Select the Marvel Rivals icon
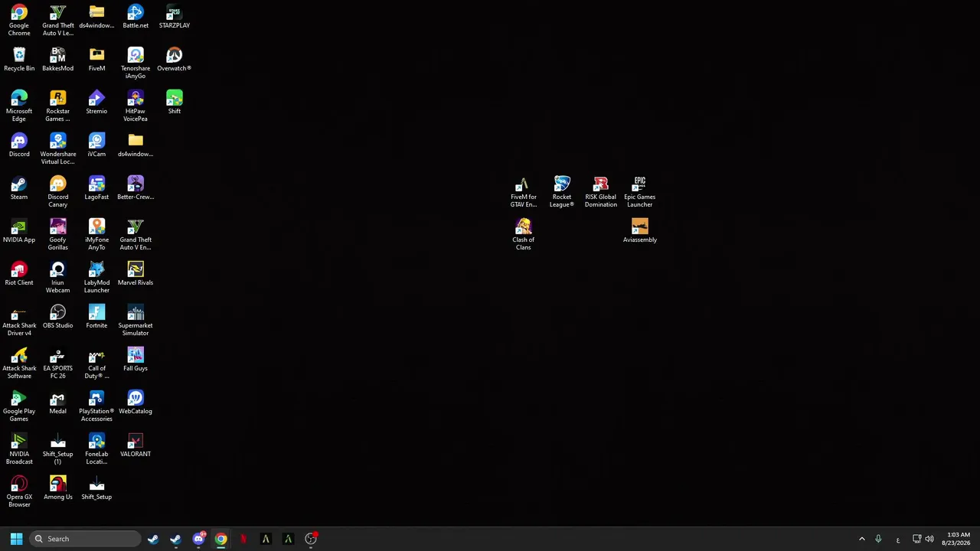 pos(136,274)
